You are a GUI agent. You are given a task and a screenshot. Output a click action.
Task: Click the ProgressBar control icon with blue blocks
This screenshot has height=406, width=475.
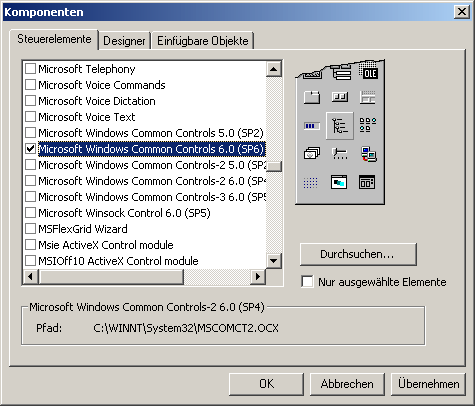click(312, 126)
